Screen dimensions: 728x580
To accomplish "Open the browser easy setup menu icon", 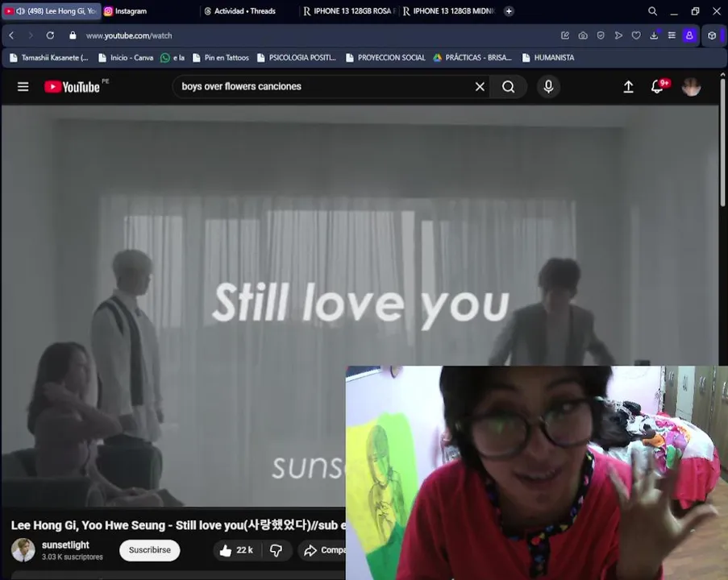I will (x=672, y=35).
